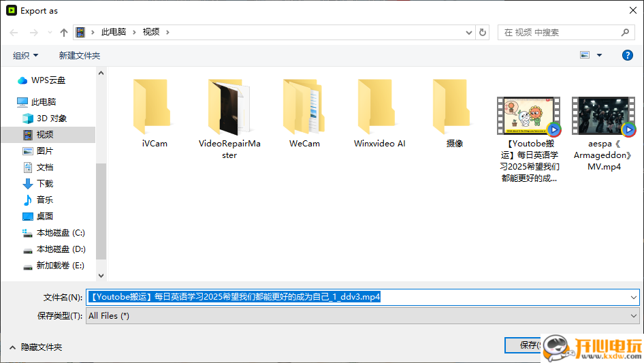
Task: Select 此电脑 breadcrumb in address bar
Action: 114,32
